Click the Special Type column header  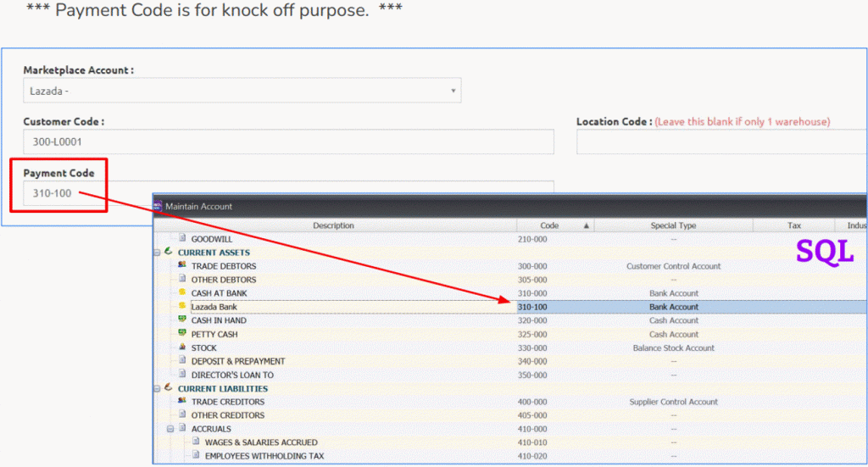(673, 225)
